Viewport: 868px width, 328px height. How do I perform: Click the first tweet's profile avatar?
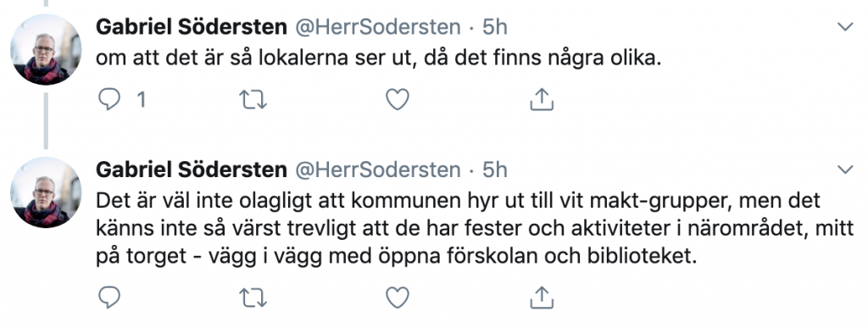pos(46,49)
